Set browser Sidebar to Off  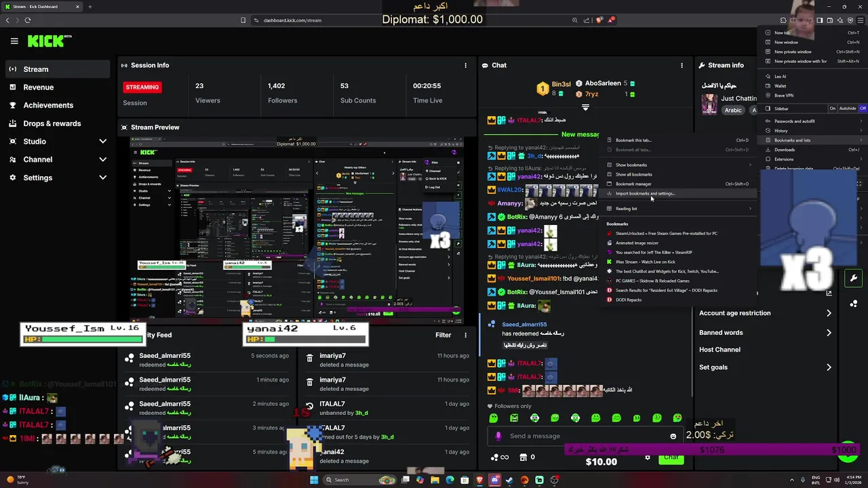863,108
